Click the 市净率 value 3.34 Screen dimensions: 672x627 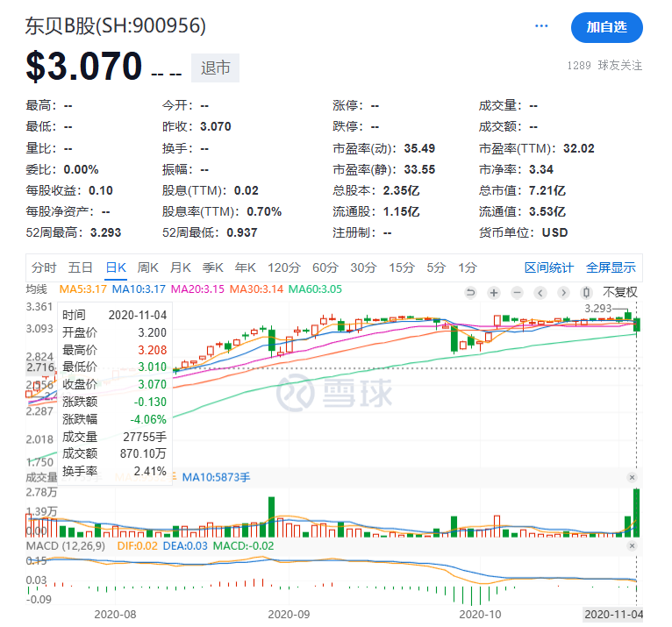[541, 169]
